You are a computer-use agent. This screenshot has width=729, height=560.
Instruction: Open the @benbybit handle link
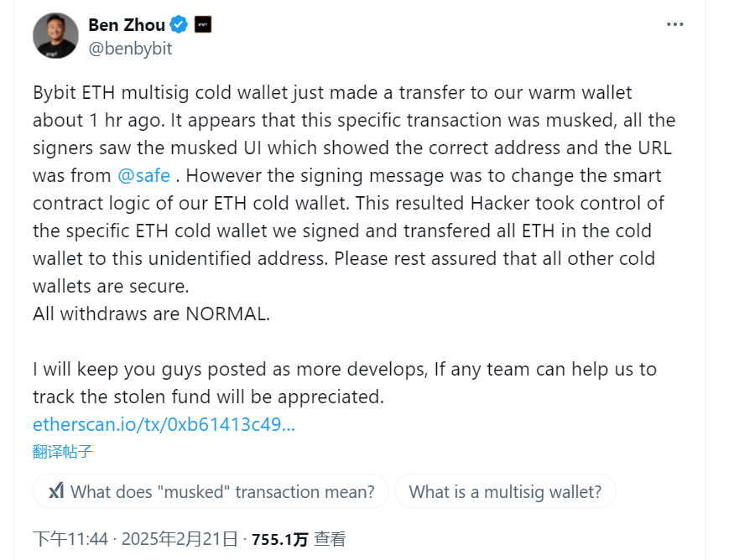(130, 49)
